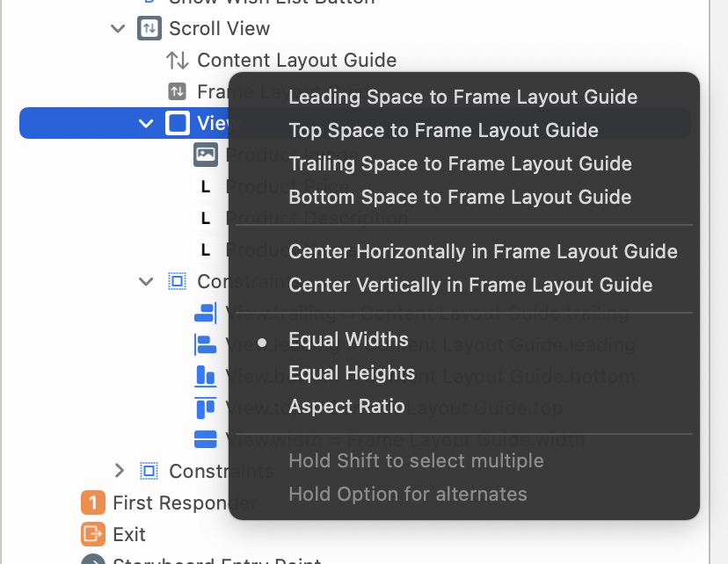Click the Scroll View icon in outline

tap(149, 28)
